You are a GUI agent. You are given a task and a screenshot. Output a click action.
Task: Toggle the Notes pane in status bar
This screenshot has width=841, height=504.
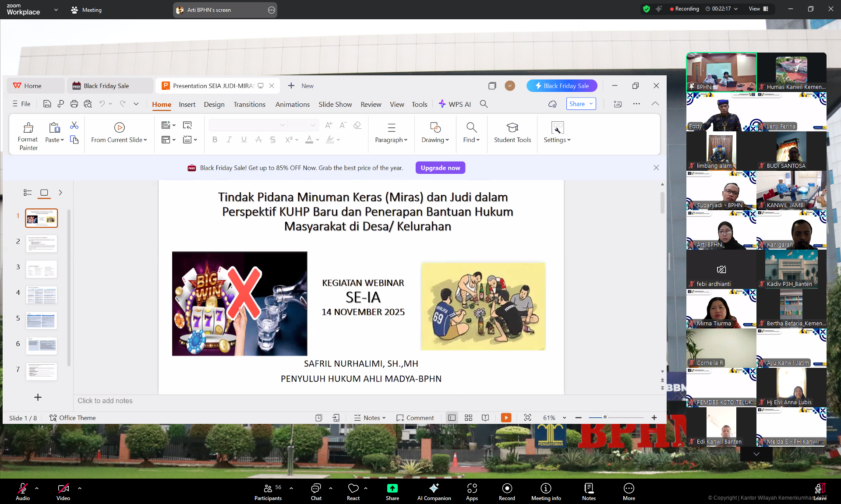tap(370, 418)
